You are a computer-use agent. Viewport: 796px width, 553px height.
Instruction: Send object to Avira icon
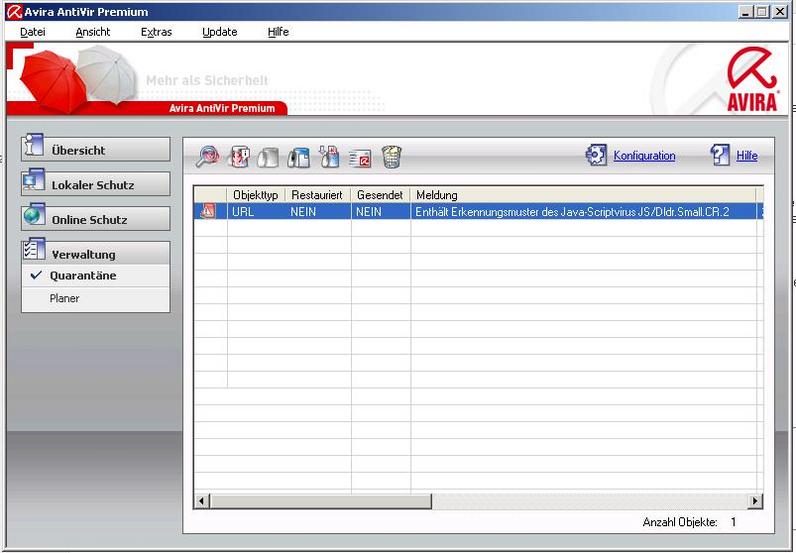coord(360,158)
